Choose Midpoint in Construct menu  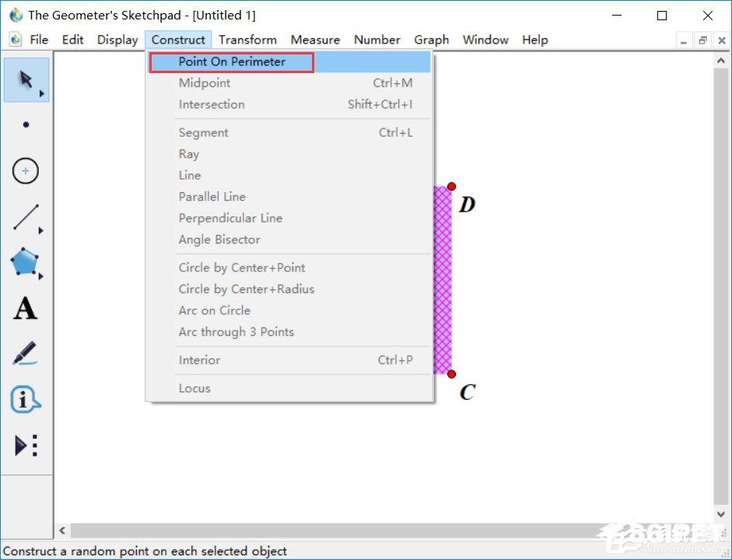[289, 83]
